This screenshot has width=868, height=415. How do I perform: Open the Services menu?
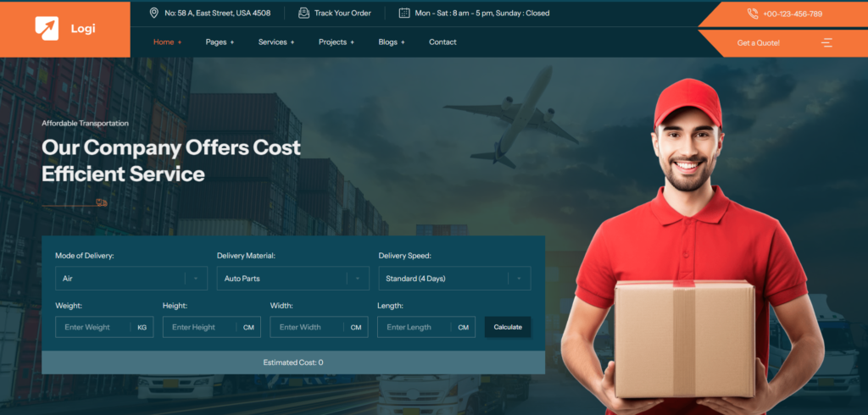[x=276, y=42]
